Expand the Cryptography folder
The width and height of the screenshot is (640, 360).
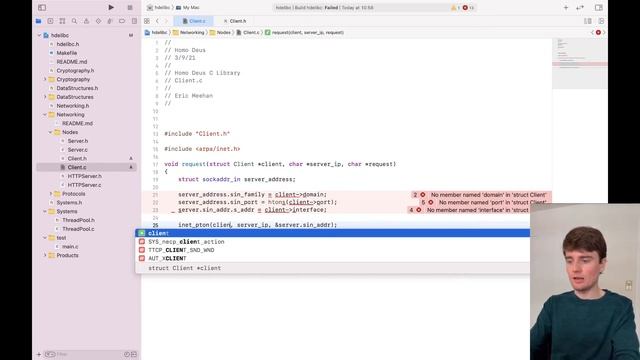45,79
